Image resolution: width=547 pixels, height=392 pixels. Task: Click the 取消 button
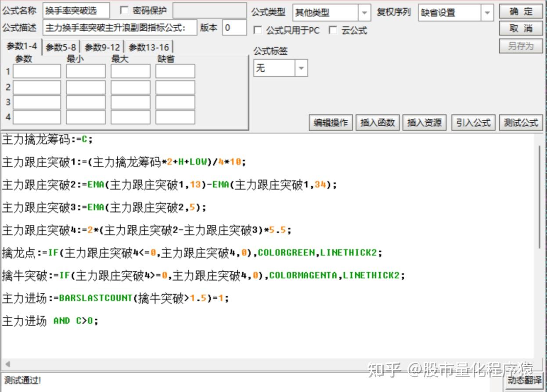tap(521, 29)
